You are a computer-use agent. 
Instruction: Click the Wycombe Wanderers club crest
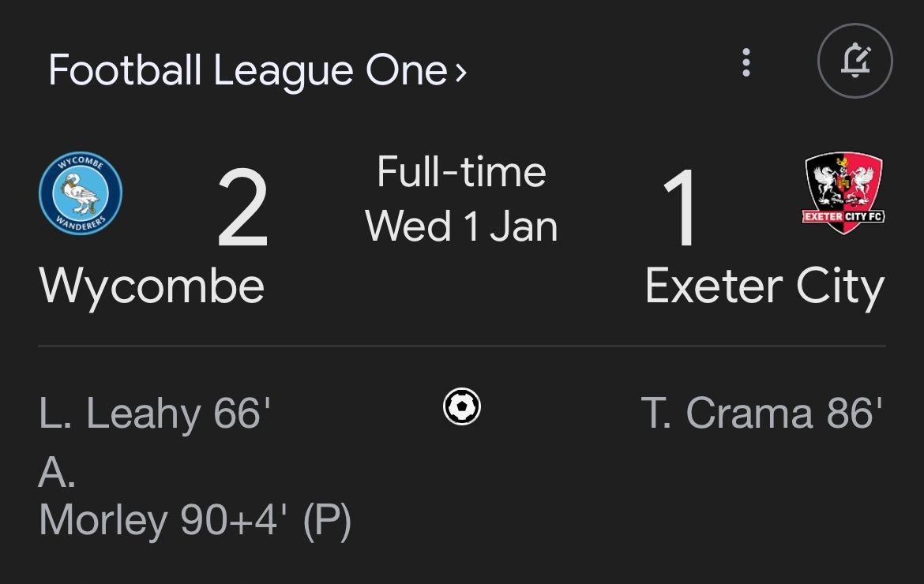81,194
